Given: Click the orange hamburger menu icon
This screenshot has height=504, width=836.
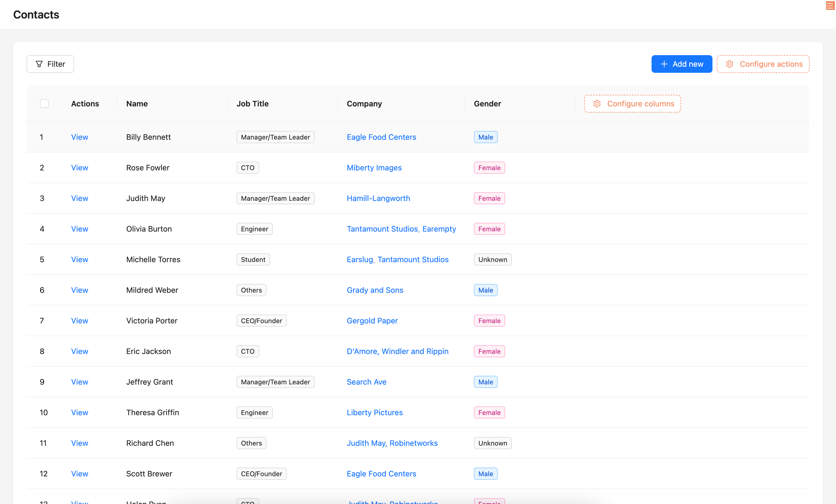Looking at the screenshot, I should (830, 6).
